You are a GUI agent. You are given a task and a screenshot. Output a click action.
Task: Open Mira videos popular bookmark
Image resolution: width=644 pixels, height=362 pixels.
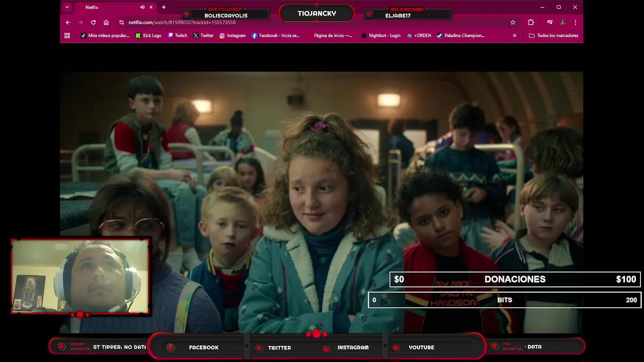[105, 35]
